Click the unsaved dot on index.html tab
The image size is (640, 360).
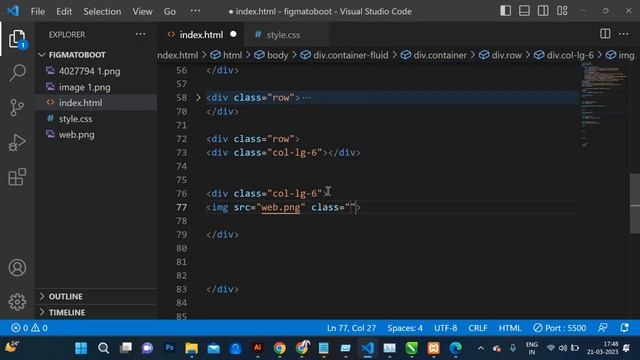[233, 34]
